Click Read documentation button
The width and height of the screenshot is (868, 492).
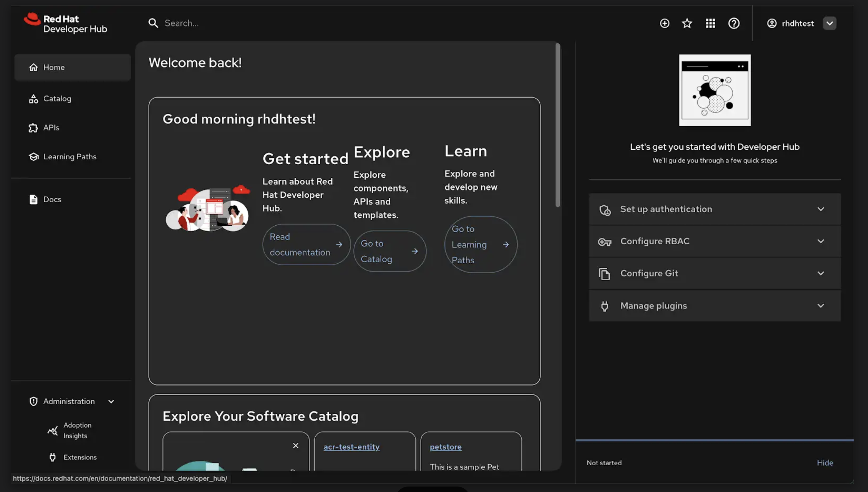tap(306, 244)
